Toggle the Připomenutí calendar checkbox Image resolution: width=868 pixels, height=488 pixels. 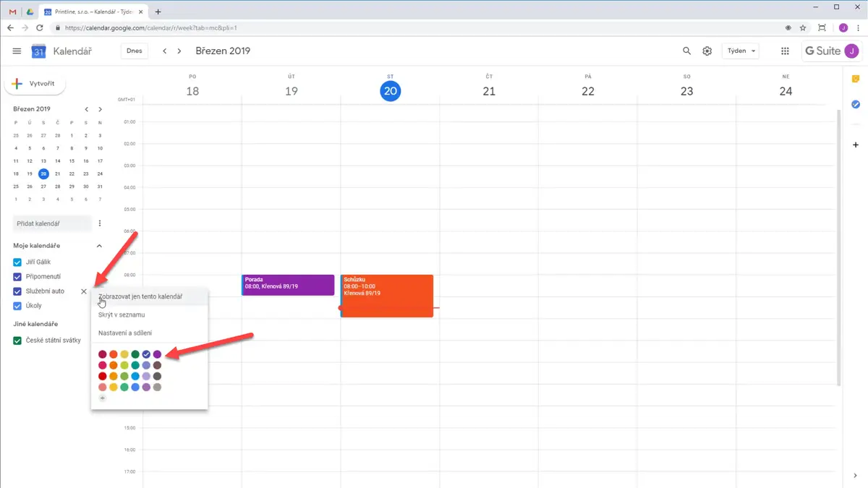17,277
